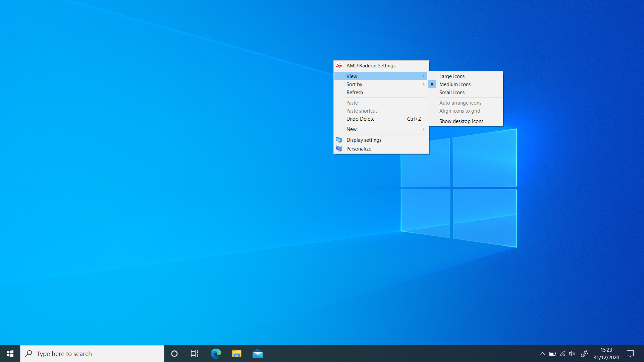This screenshot has height=362, width=644.
Task: Open Cortana from the taskbar
Action: (x=174, y=354)
